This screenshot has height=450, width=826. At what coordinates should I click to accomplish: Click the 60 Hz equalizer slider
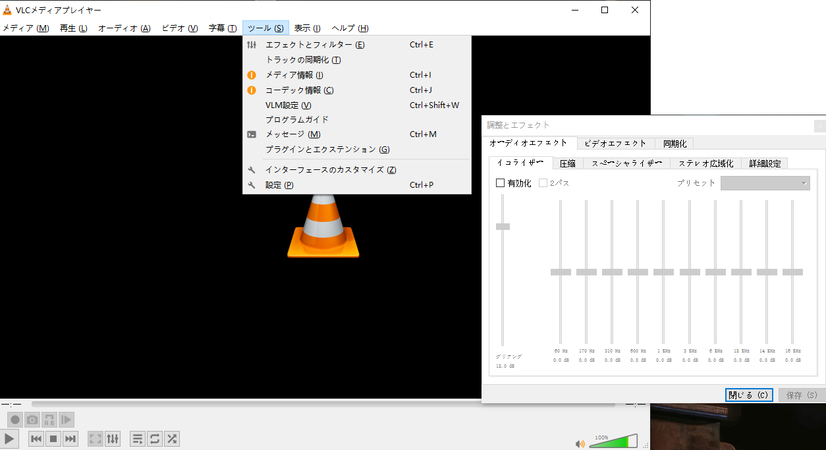560,272
